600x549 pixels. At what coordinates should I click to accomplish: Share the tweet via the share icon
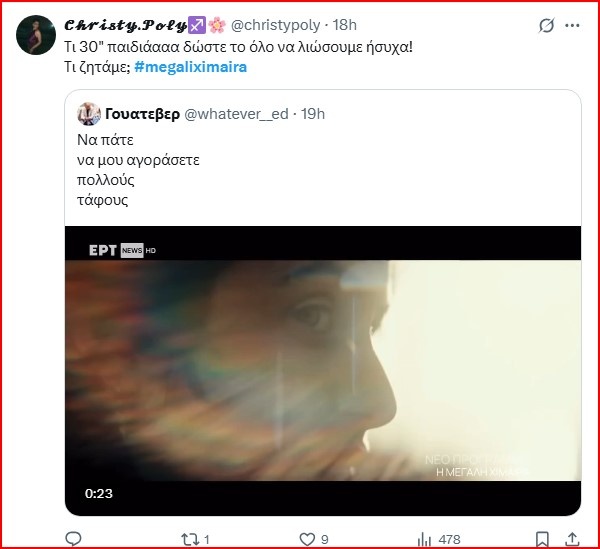573,539
